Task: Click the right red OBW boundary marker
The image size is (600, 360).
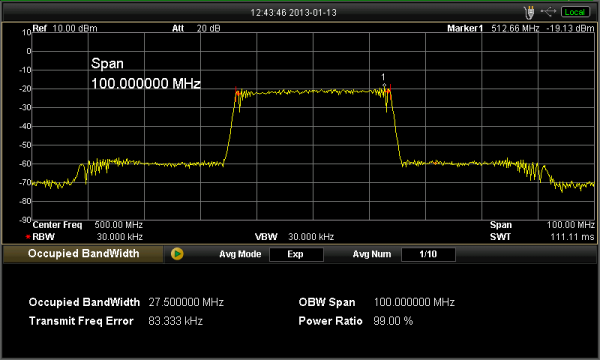Action: point(389,90)
